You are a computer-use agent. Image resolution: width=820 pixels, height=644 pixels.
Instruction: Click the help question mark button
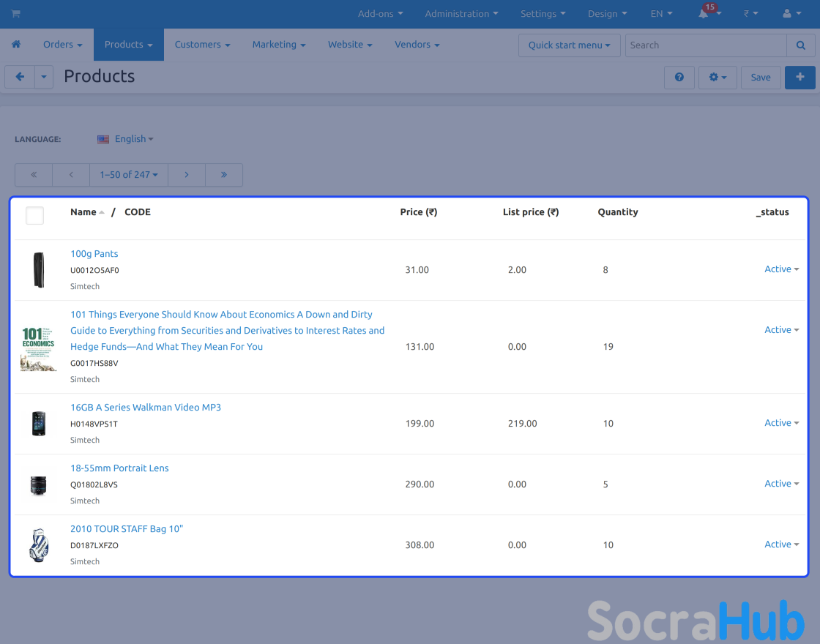point(679,77)
